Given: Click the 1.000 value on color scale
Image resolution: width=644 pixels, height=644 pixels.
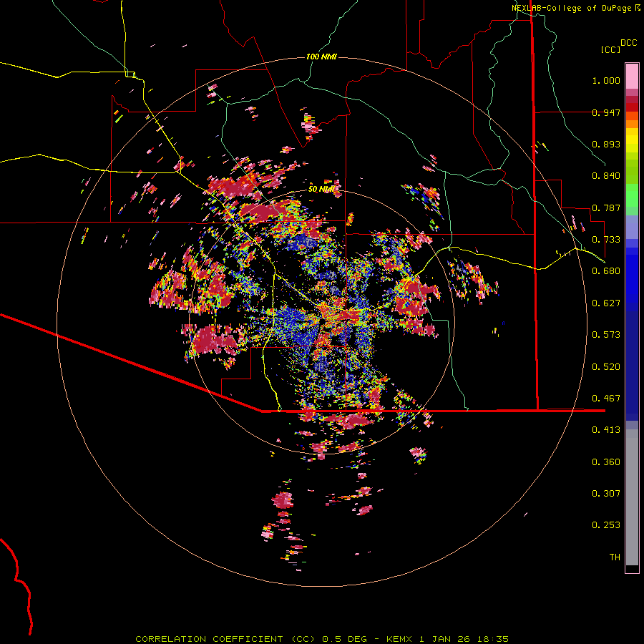Looking at the screenshot, I should coord(606,80).
